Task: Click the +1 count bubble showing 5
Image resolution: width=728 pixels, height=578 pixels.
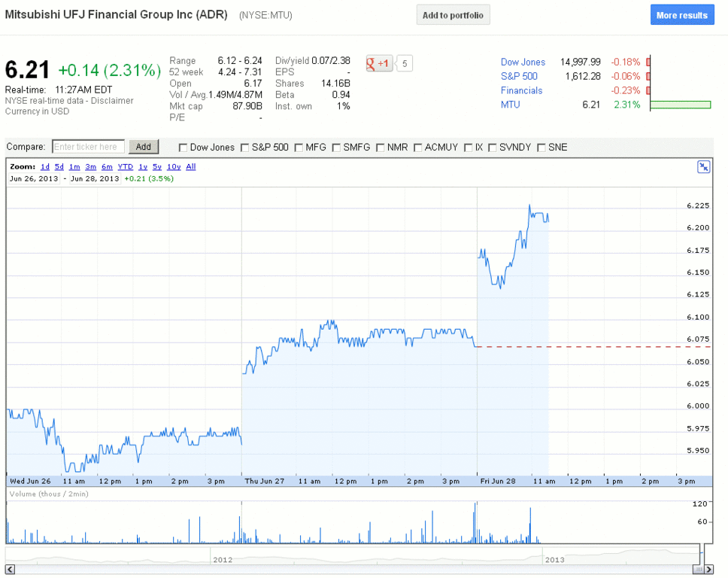Action: (405, 63)
